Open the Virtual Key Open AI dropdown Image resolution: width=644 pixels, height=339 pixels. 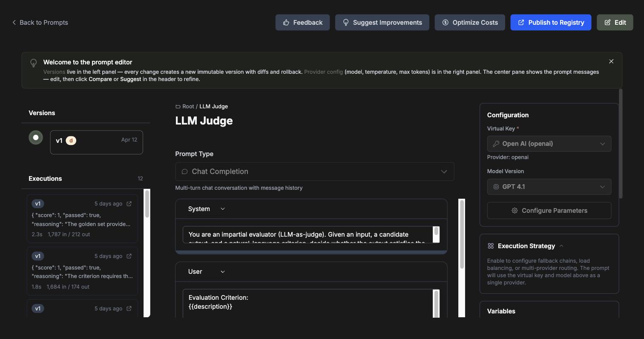click(549, 144)
